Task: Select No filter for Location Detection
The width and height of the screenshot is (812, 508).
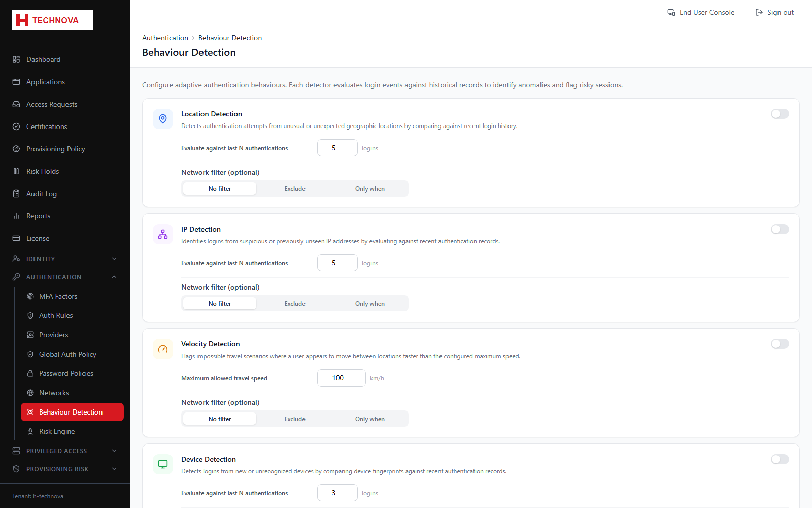Action: 220,188
